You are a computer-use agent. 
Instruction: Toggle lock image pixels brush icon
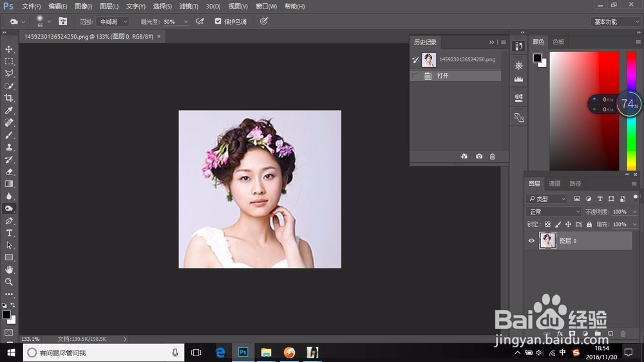558,224
